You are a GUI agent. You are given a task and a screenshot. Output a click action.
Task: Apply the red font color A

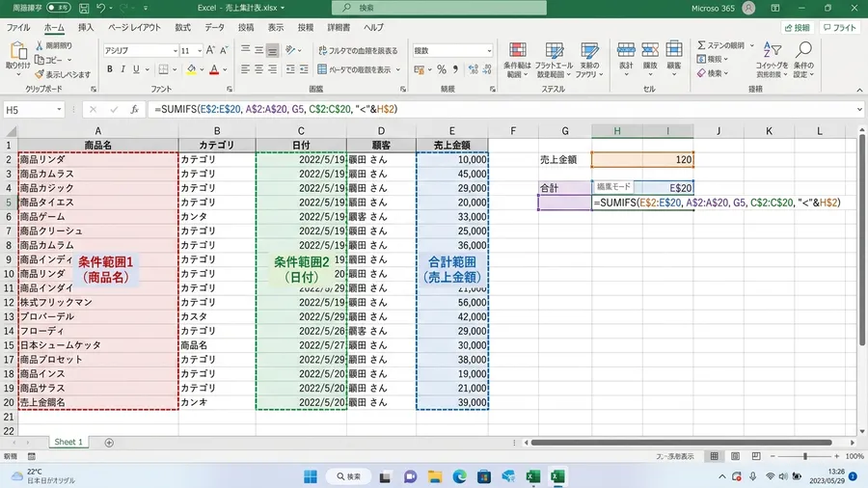pos(214,69)
